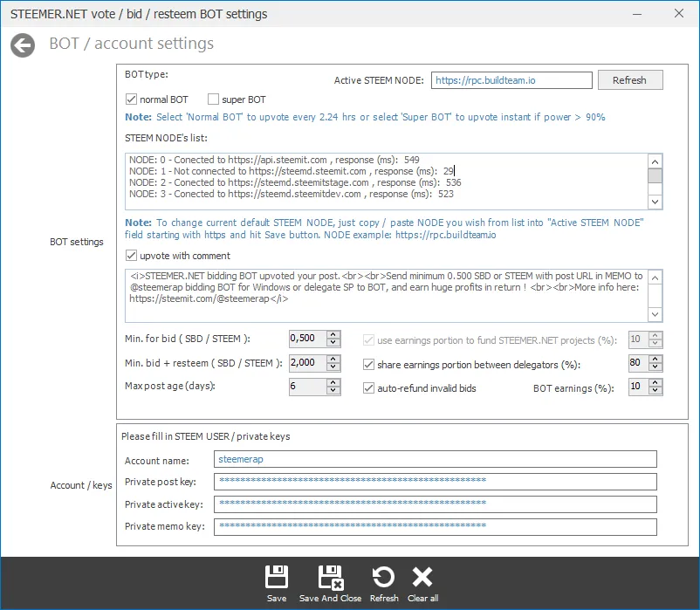Image resolution: width=700 pixels, height=610 pixels.
Task: Click the Active STEEM NODE input field
Action: click(511, 80)
